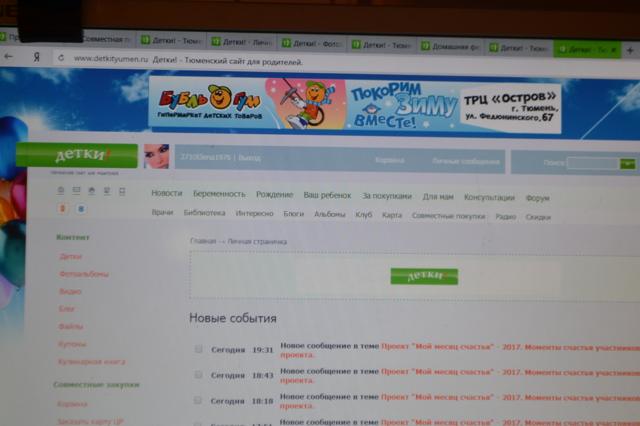Check the box for the 18:18 event
This screenshot has width=640, height=426.
click(x=198, y=400)
